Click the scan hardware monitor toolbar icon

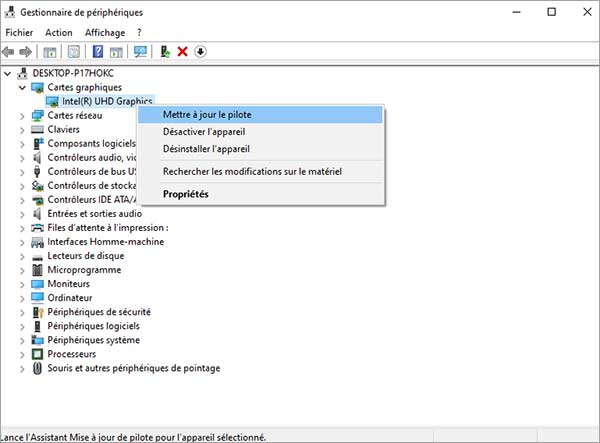(x=140, y=52)
